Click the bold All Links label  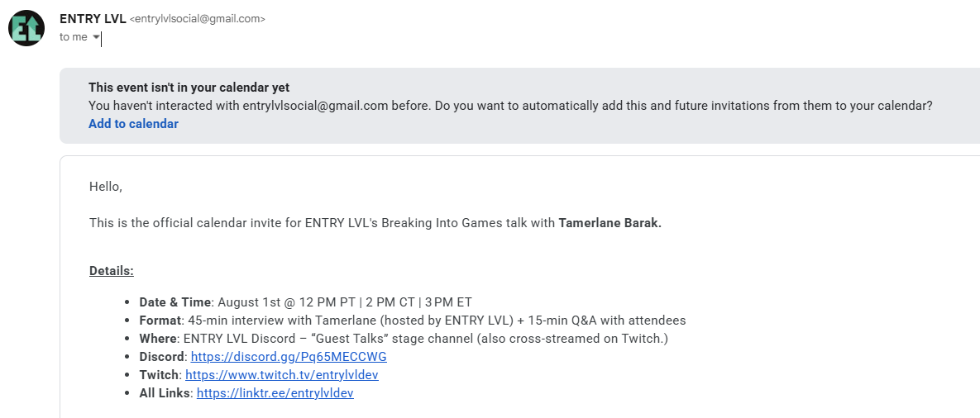[165, 393]
